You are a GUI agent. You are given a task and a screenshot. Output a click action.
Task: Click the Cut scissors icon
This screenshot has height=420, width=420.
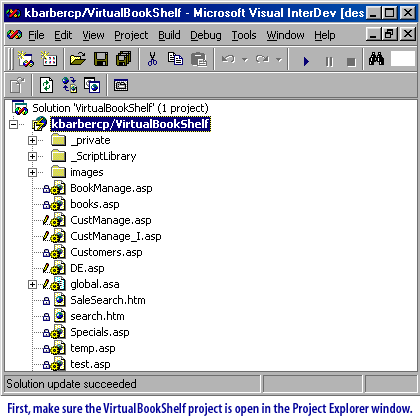pyautogui.click(x=152, y=59)
